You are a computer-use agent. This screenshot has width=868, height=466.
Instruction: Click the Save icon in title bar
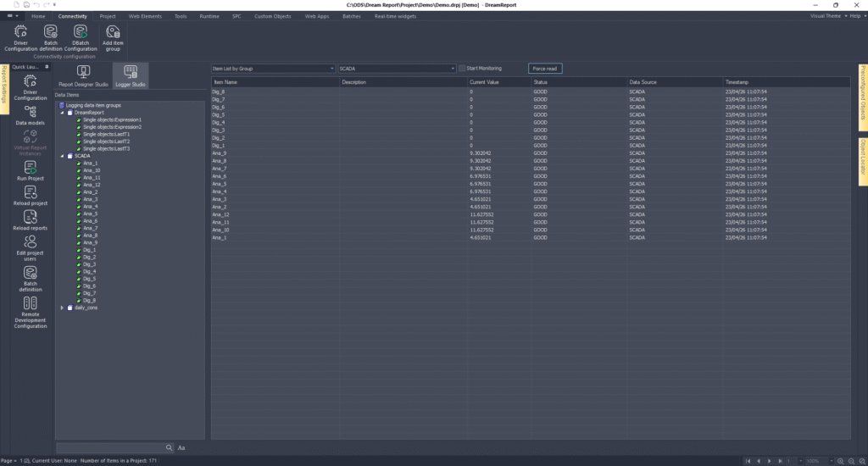(x=26, y=4)
